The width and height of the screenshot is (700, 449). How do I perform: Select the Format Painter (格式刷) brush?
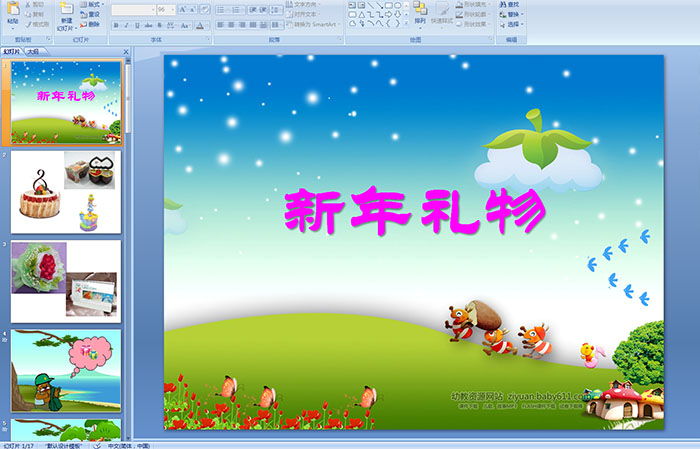[28, 24]
